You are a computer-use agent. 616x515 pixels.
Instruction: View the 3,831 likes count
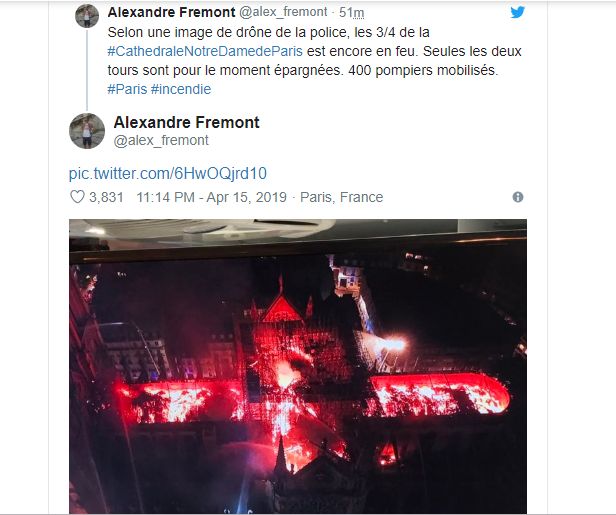[x=106, y=197]
